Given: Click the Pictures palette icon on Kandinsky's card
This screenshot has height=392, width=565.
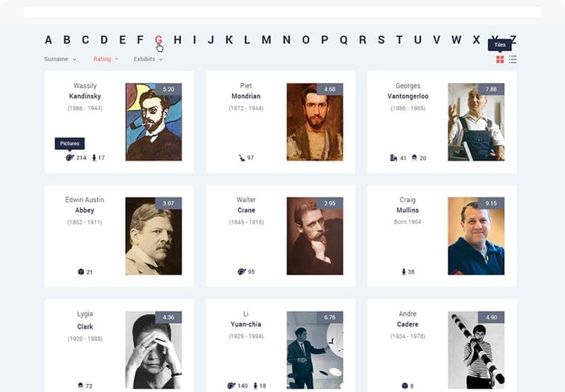Looking at the screenshot, I should pos(70,157).
